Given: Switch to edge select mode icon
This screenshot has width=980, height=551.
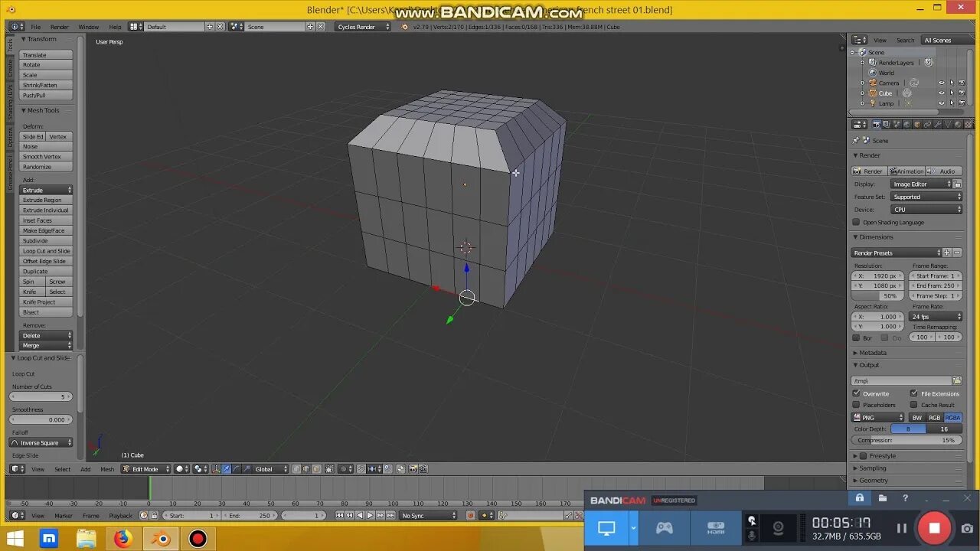Looking at the screenshot, I should (306, 469).
